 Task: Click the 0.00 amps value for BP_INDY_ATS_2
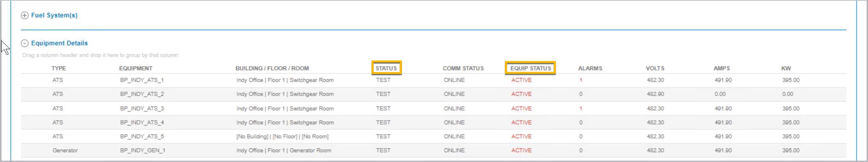(x=720, y=94)
